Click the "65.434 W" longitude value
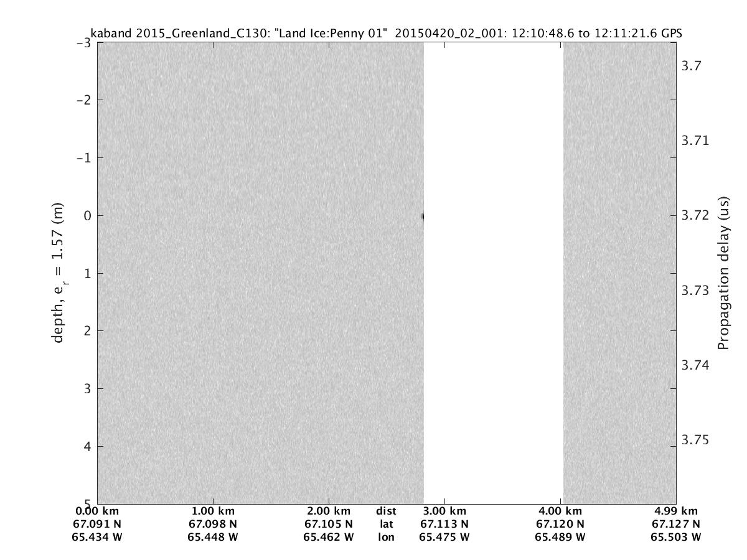Viewport: 747px width, 560px height. click(97, 537)
